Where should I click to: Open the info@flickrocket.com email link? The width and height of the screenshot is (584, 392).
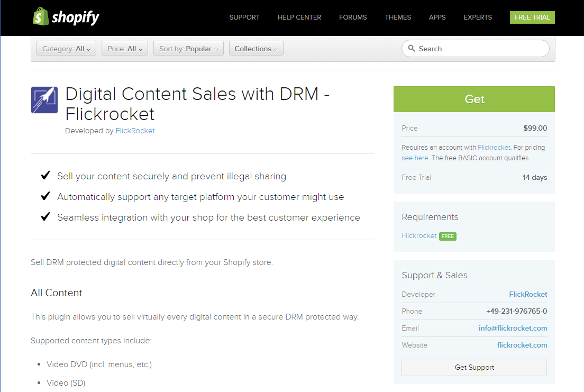(513, 328)
